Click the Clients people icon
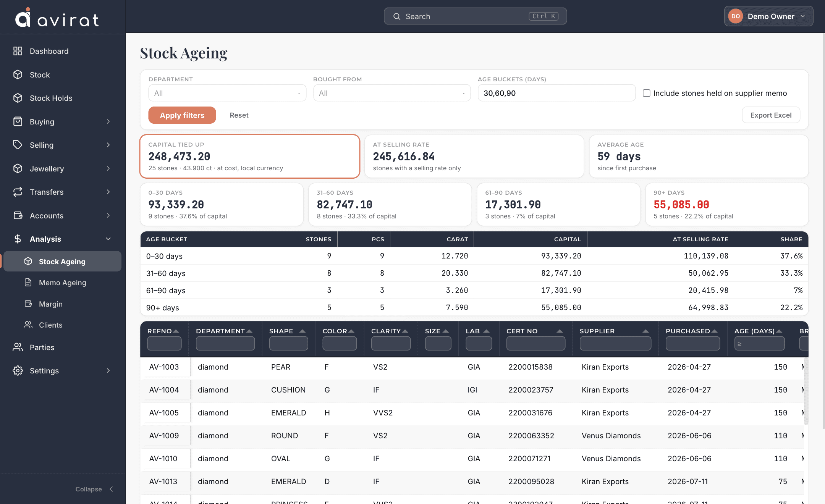This screenshot has width=825, height=504. point(28,325)
